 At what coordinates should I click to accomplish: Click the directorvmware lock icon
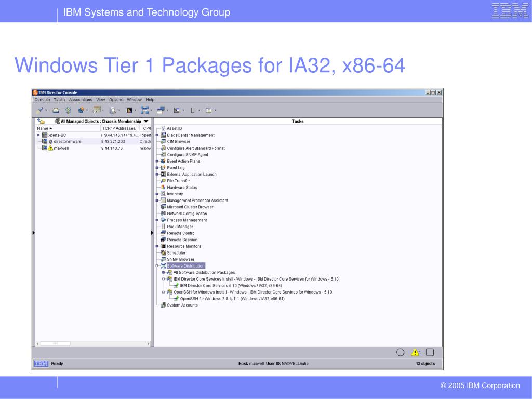click(x=51, y=142)
